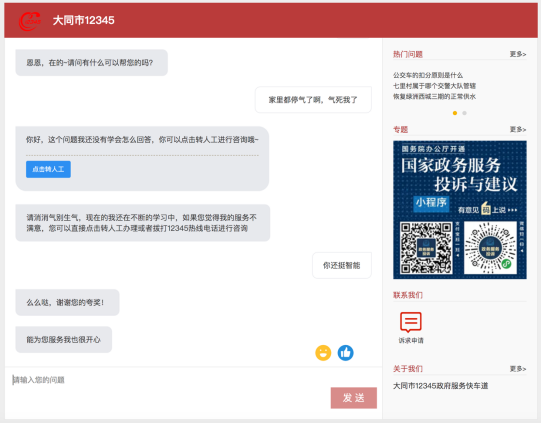This screenshot has height=424, width=541.
Task: Open the smiley emoji picker
Action: point(323,353)
